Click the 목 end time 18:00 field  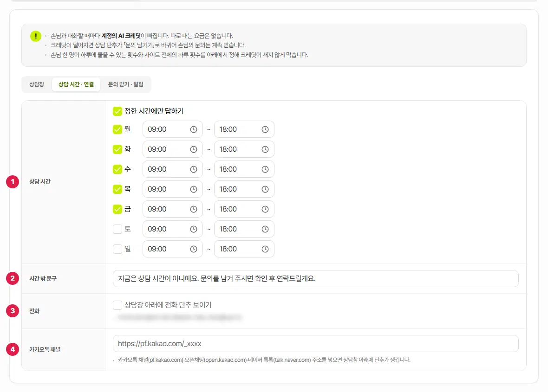coord(244,189)
